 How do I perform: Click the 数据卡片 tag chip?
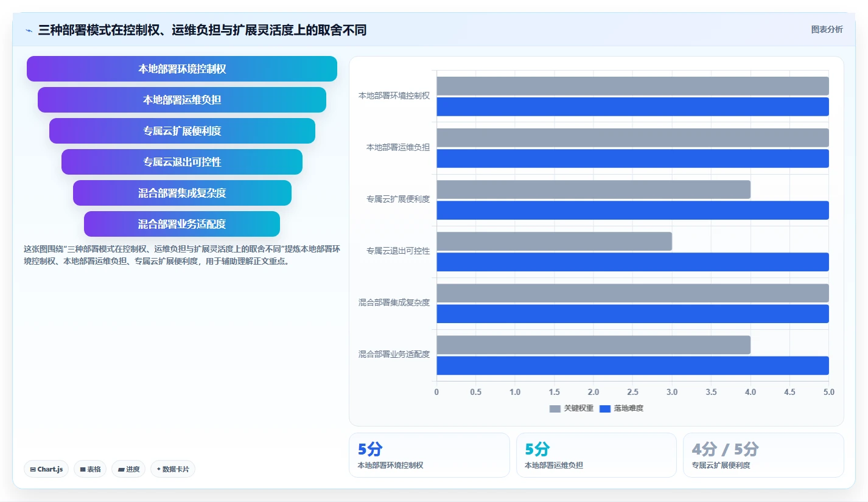173,469
